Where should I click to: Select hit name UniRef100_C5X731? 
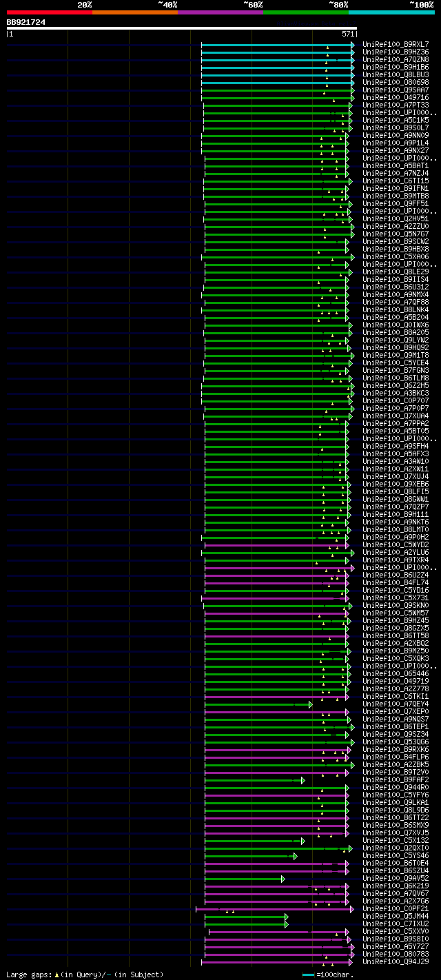click(396, 598)
